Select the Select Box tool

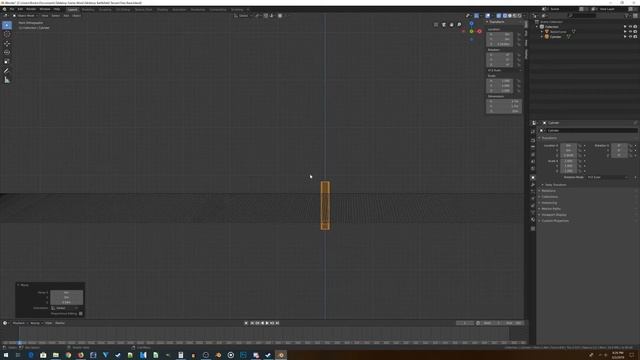(7, 25)
